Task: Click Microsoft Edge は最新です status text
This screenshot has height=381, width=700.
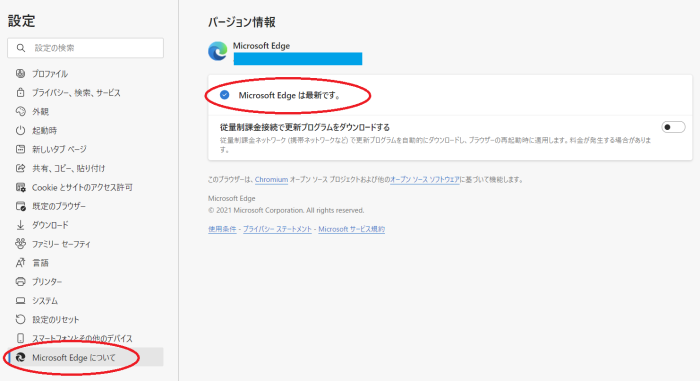Action: [290, 95]
